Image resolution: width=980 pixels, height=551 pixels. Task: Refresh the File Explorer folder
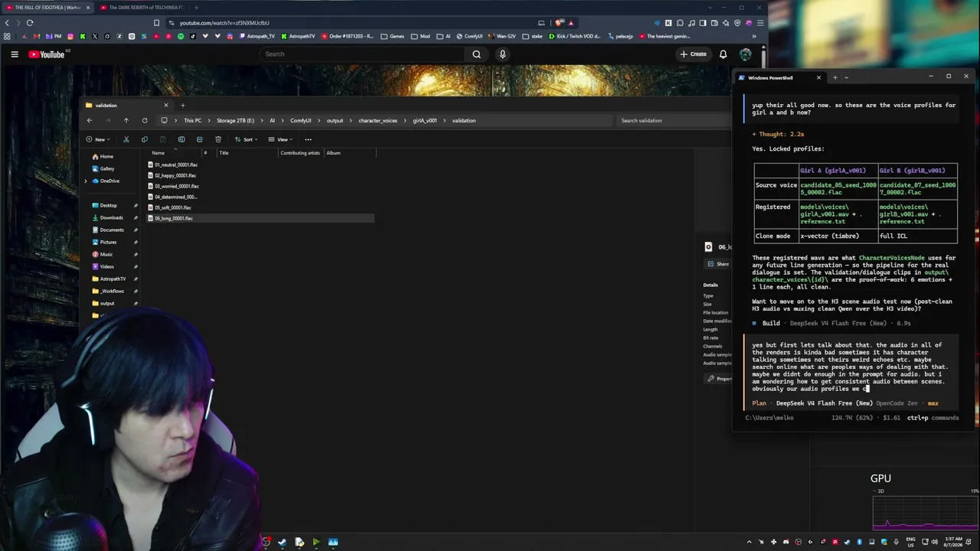(x=145, y=120)
